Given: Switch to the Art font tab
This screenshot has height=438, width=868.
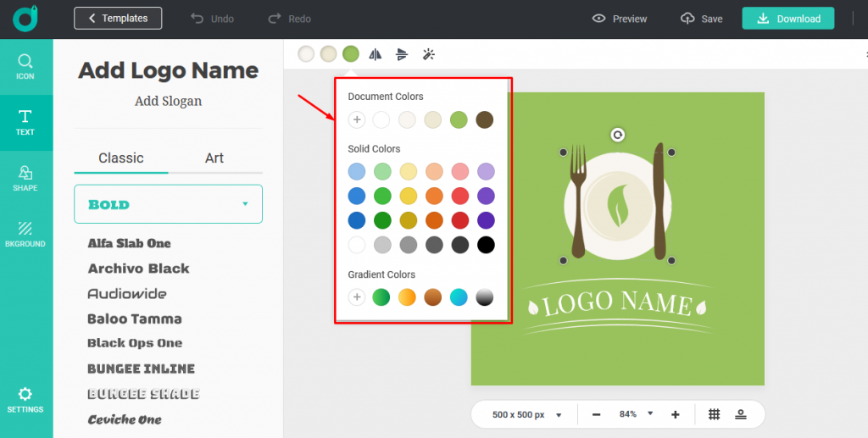Looking at the screenshot, I should pos(214,158).
